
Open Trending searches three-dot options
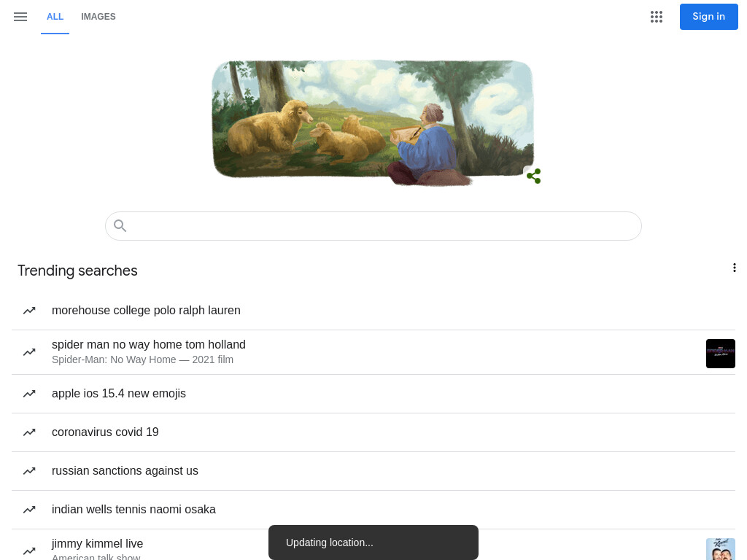click(734, 268)
